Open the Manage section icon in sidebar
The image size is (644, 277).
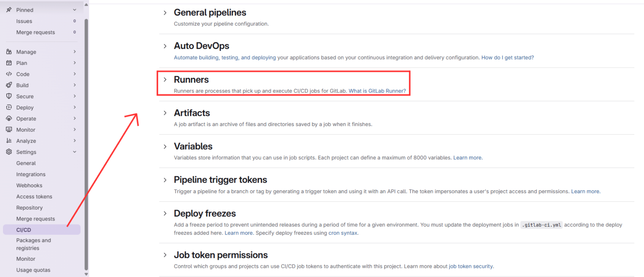(x=9, y=52)
